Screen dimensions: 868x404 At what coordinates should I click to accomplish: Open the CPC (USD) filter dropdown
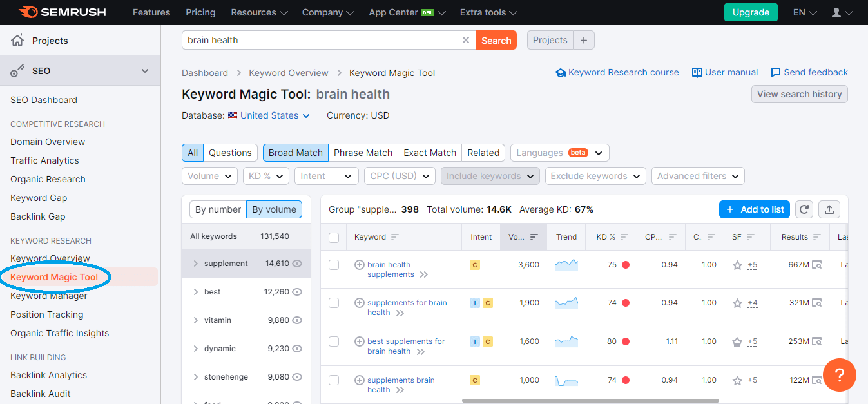pos(400,176)
